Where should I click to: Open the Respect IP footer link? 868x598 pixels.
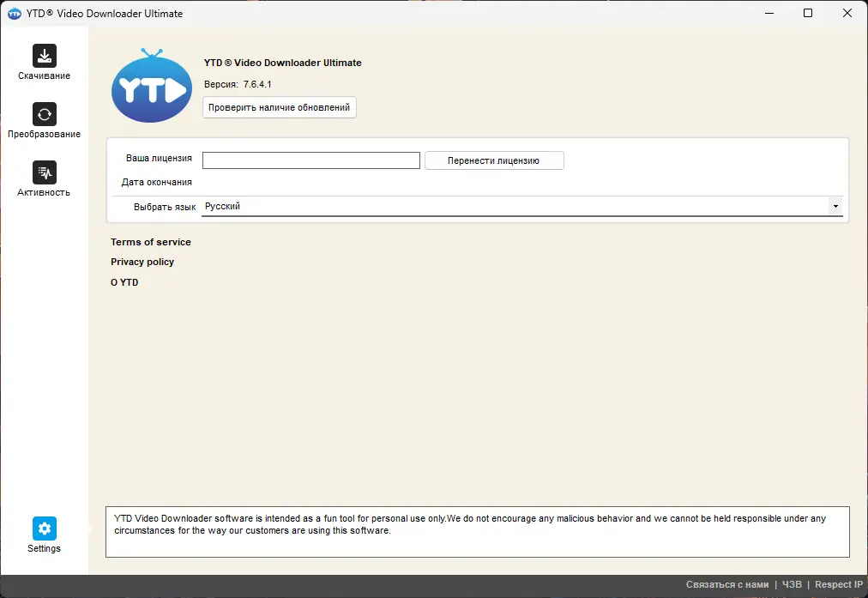(839, 585)
